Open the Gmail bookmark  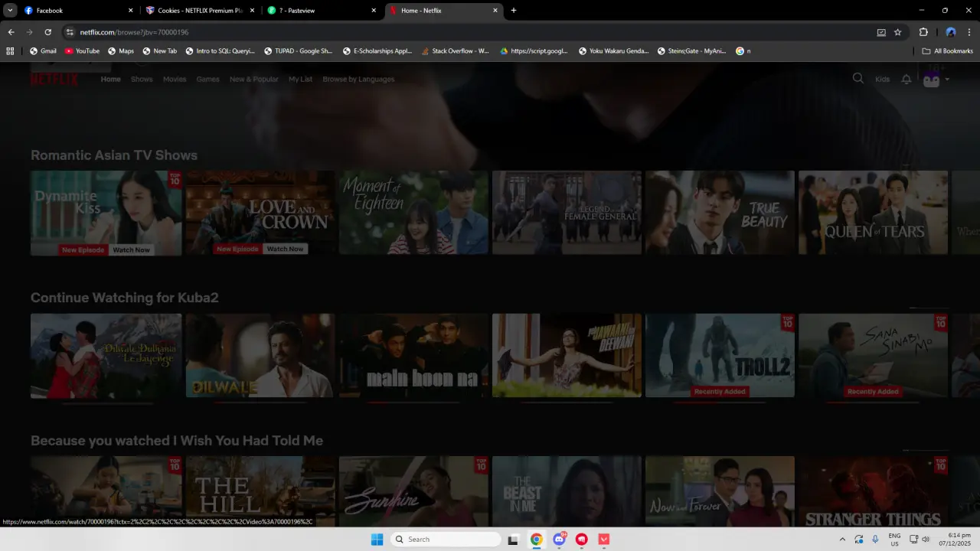(43, 51)
